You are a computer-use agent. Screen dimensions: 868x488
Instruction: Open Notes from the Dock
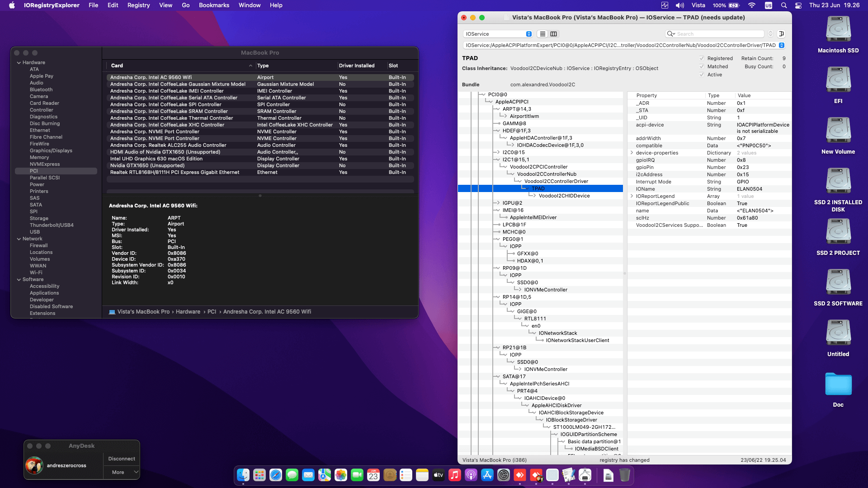point(422,475)
